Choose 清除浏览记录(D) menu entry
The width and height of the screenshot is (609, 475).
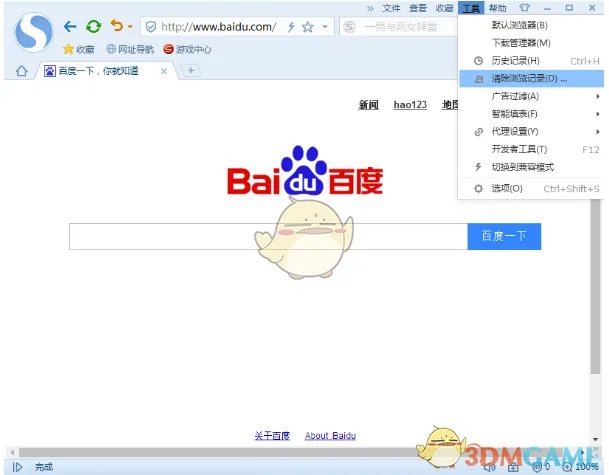531,78
